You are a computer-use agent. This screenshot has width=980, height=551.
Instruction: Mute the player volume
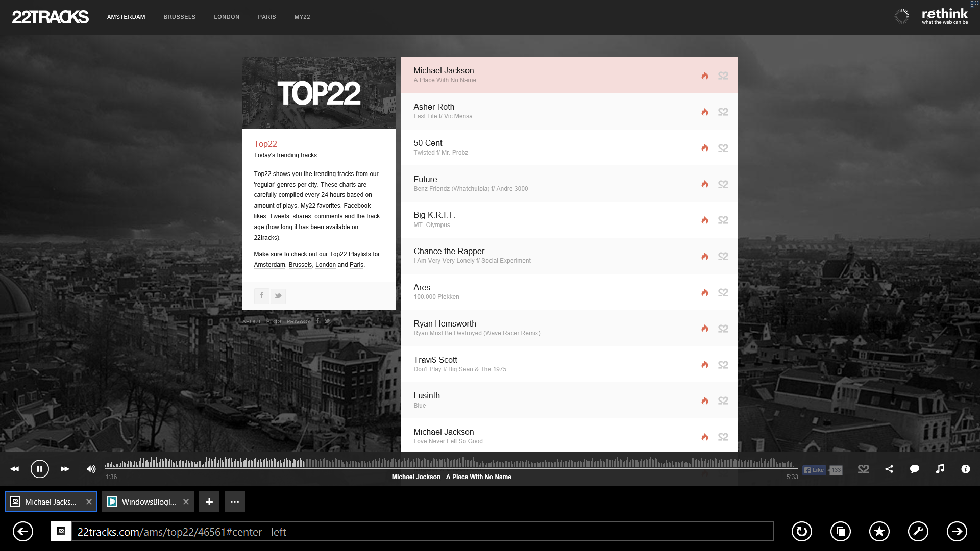(x=91, y=469)
